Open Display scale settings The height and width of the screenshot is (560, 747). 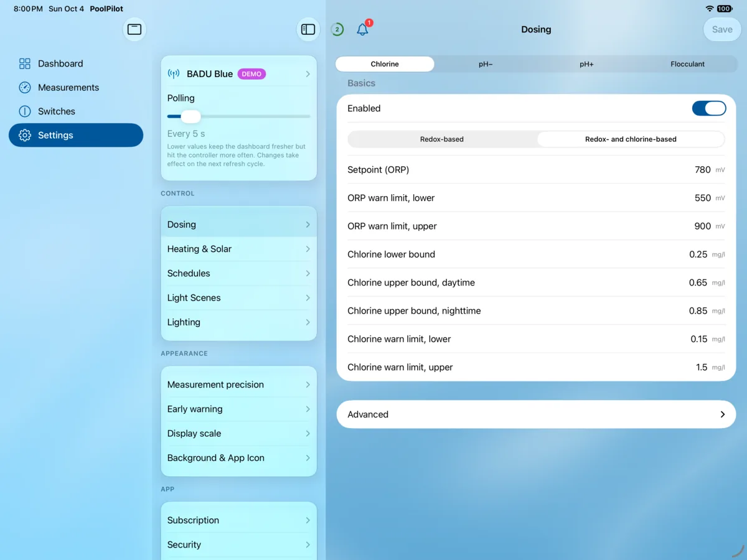239,434
